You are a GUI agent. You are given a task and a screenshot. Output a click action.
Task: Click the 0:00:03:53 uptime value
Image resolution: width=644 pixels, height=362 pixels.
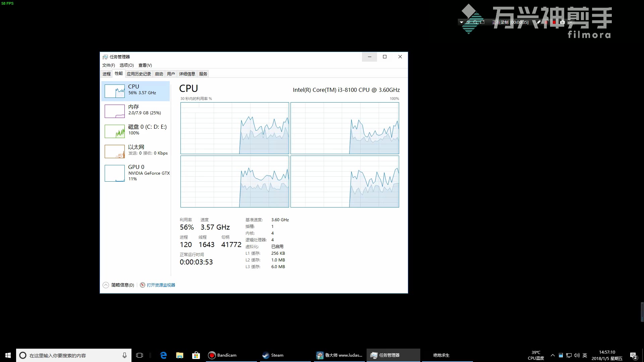[x=196, y=262]
